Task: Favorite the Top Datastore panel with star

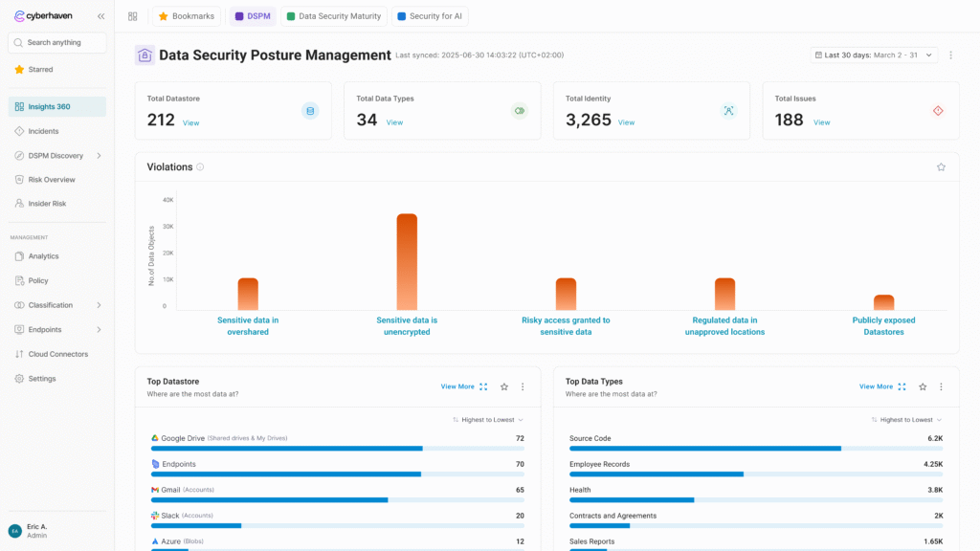Action: click(504, 386)
